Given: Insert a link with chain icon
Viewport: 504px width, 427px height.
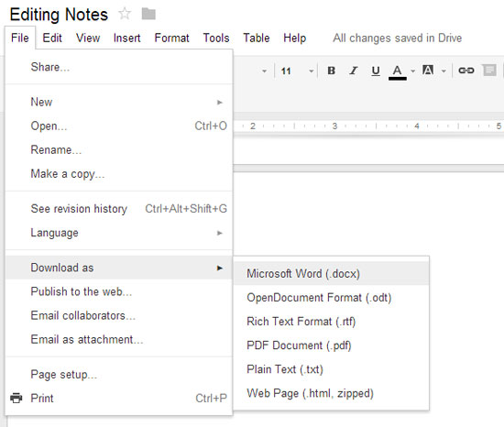Looking at the screenshot, I should coord(466,71).
